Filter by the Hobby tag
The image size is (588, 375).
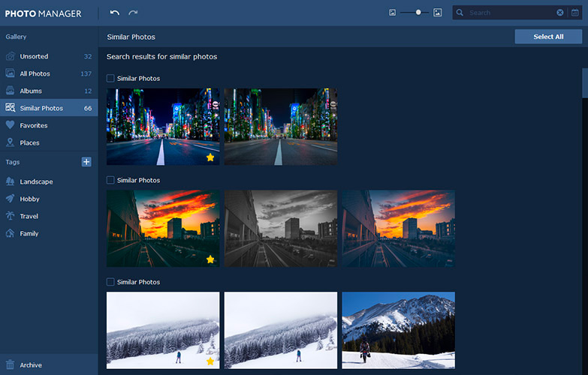click(x=49, y=199)
